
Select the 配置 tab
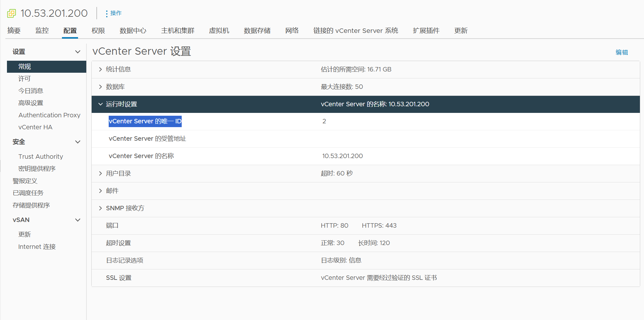[70, 31]
